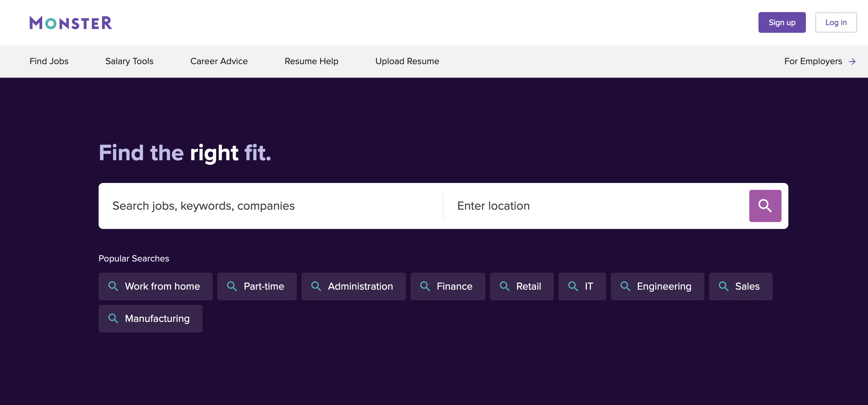Search Work from home jobs
868x405 pixels.
pyautogui.click(x=155, y=286)
